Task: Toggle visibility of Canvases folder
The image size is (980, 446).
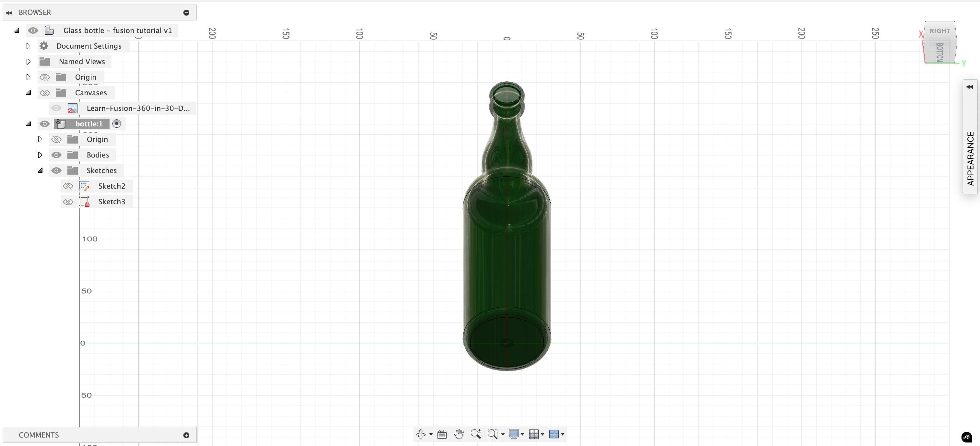Action: click(x=45, y=93)
